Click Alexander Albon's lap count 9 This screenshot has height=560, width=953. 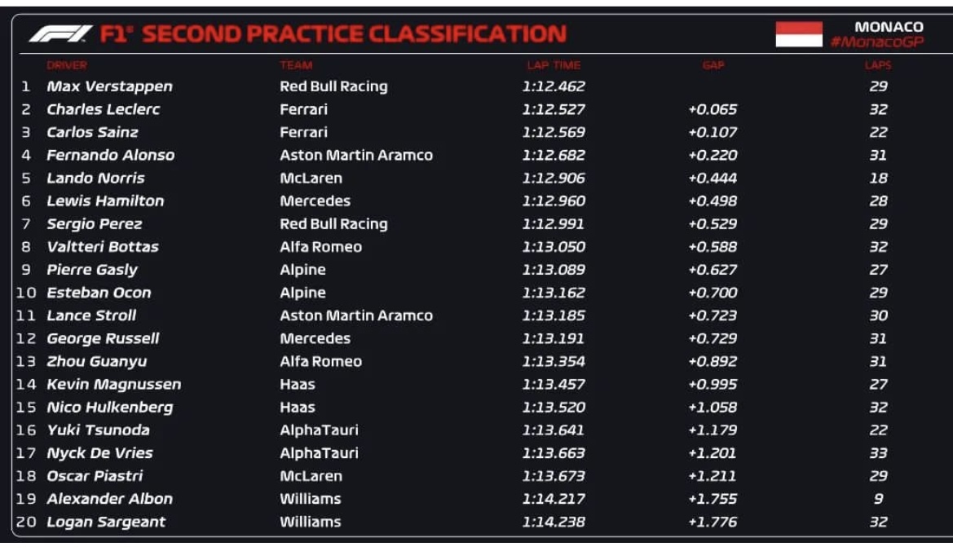[x=878, y=499]
